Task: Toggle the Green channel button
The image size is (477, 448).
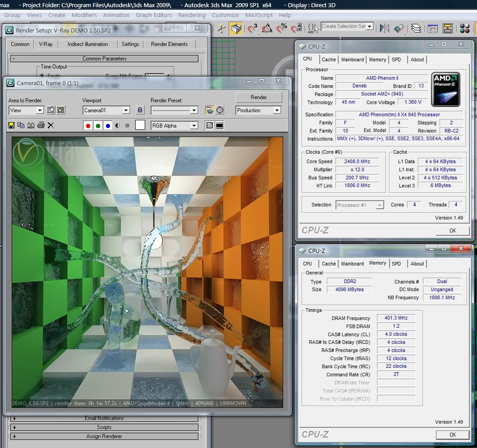Action: pyautogui.click(x=98, y=126)
